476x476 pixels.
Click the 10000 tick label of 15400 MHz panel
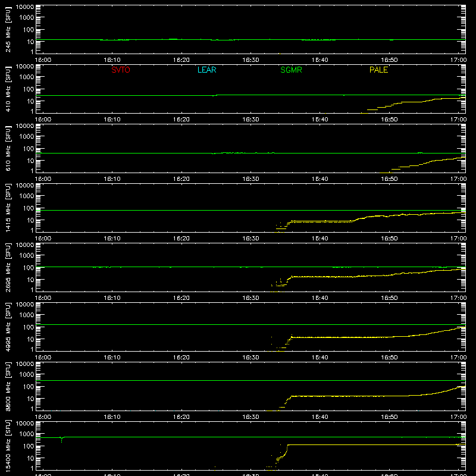[25, 424]
